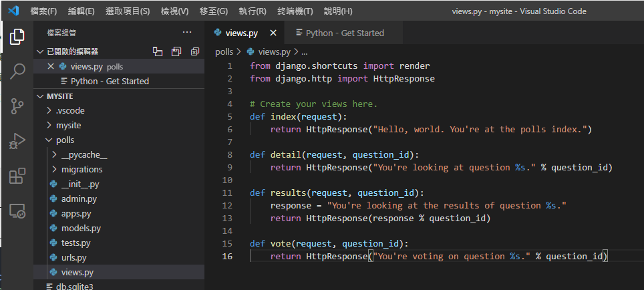Screen dimensions: 644x290
Task: Open the Explorer view in activity bar
Action: (17, 37)
